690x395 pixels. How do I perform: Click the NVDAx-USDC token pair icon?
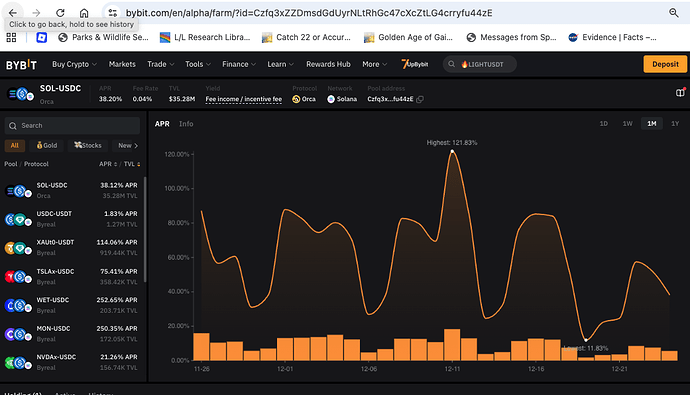18,363
